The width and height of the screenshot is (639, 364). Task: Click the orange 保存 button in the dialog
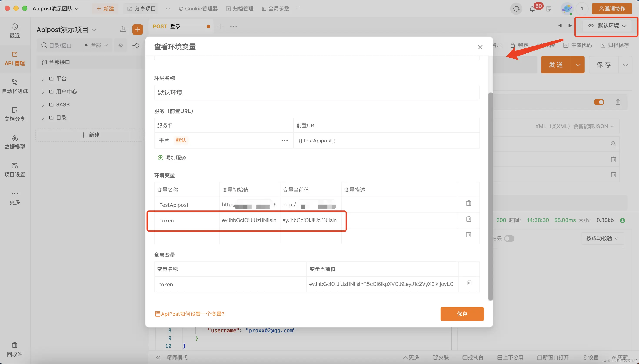coord(462,314)
